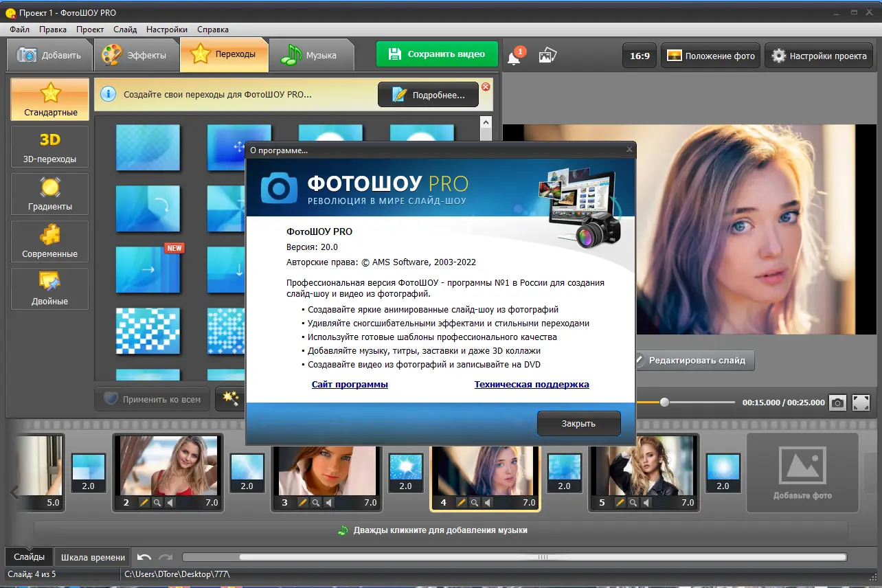Click the playback position slider handle
Viewport: 882px width, 588px height.
tap(664, 403)
